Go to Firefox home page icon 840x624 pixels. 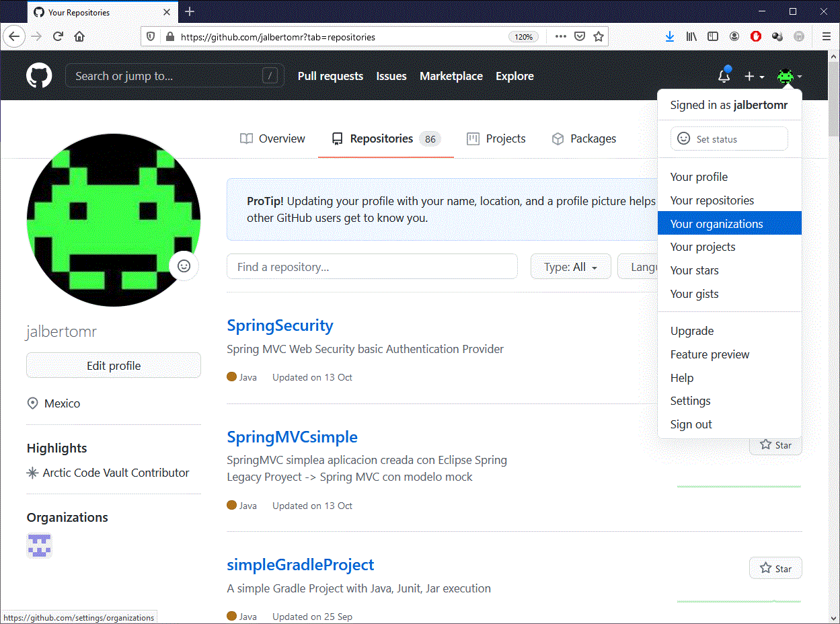tap(79, 36)
